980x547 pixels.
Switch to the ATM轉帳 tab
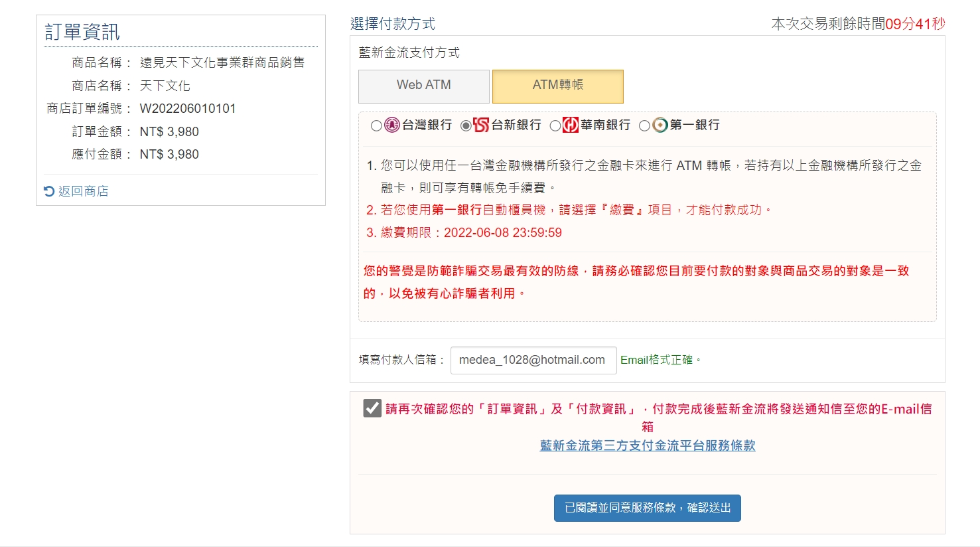(558, 86)
